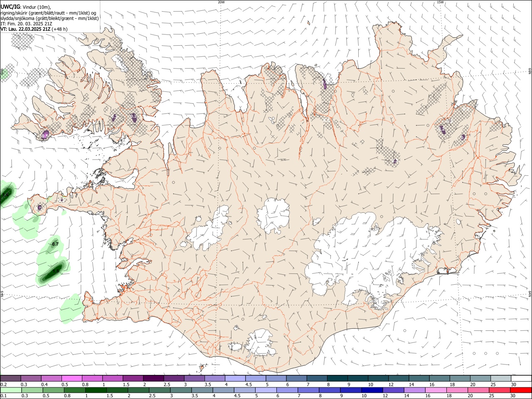Screen dimensions: 532x399
Task: Pick the upper legend swatch between 0.3 and 0.4
Action: pos(31,378)
